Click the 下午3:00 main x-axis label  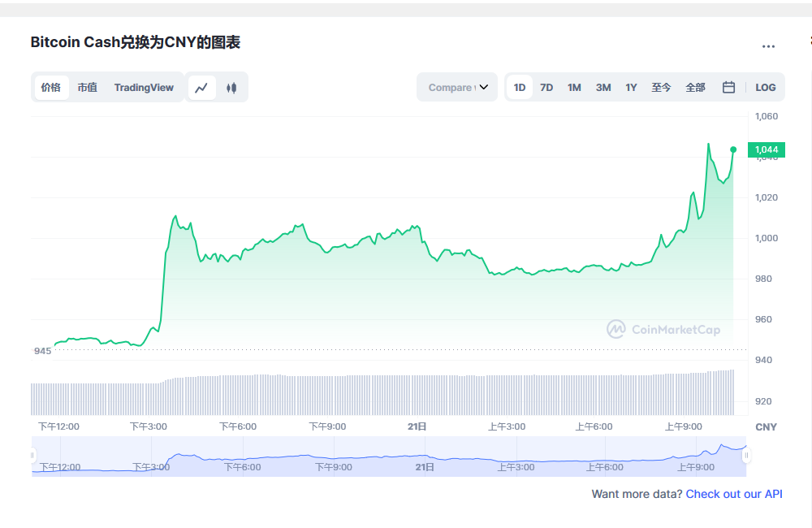click(149, 426)
